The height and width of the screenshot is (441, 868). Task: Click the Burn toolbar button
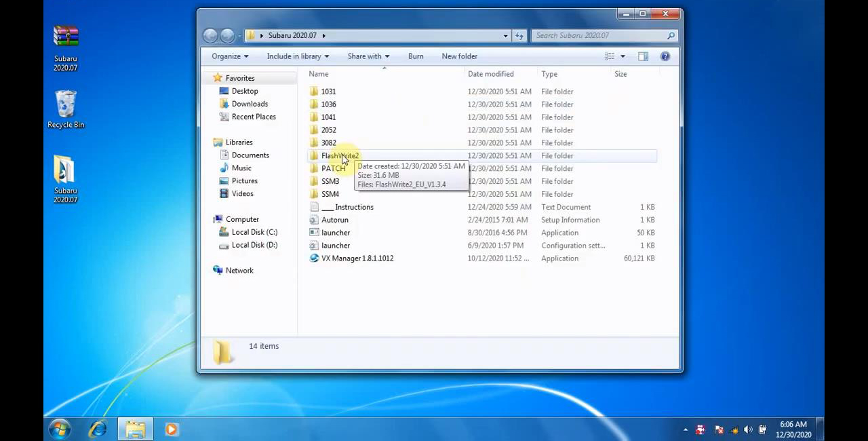[416, 56]
